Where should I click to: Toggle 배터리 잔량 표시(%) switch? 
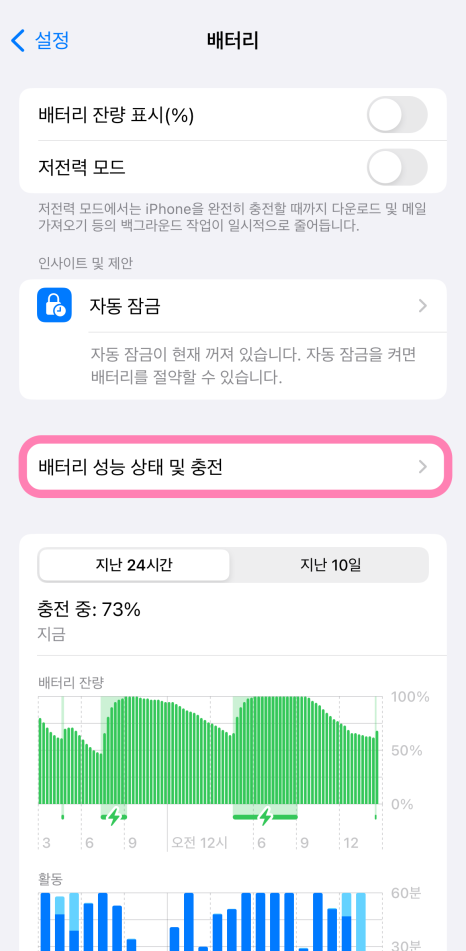tap(397, 115)
